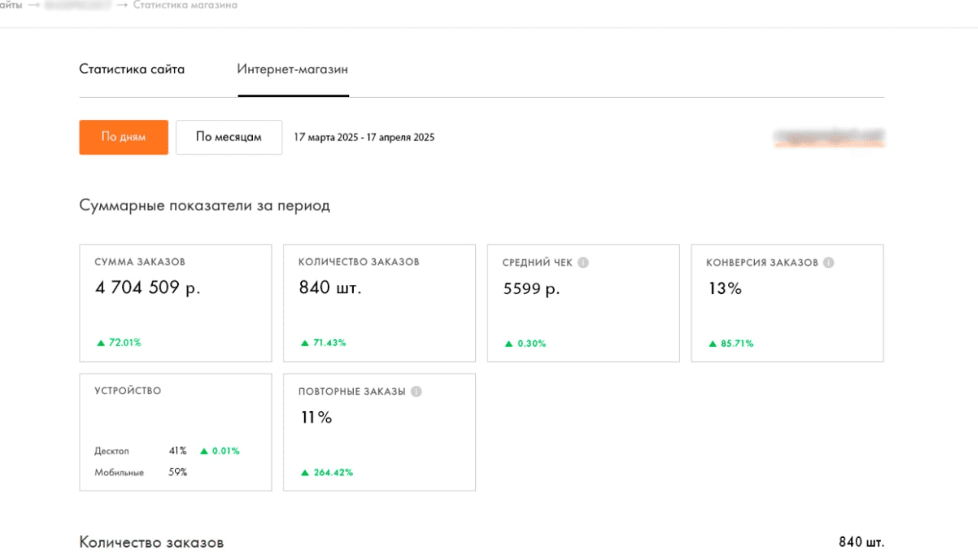Click the info icon beside Конверсия заказов
The image size is (978, 560).
pyautogui.click(x=829, y=263)
